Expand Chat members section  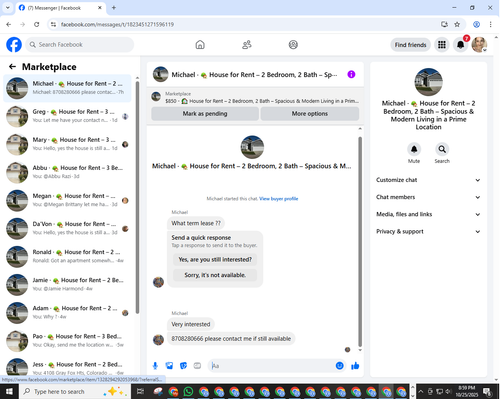428,197
